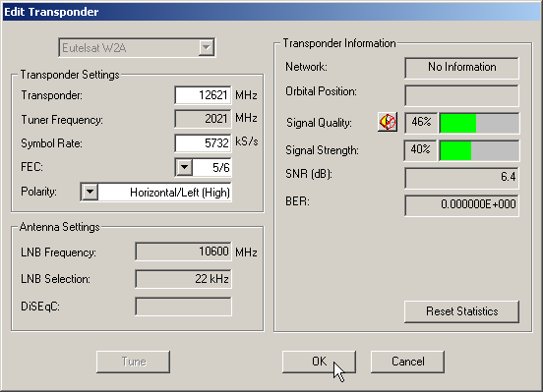Click the SNR value 6.4

pyautogui.click(x=461, y=178)
